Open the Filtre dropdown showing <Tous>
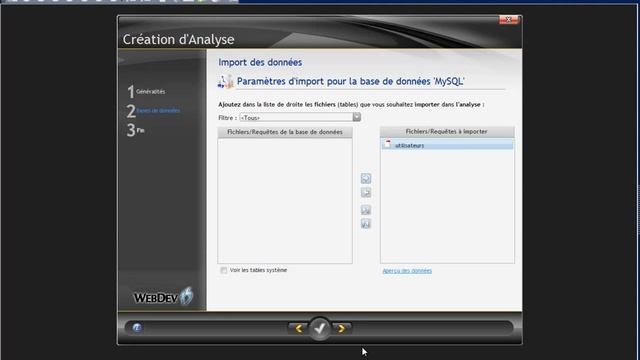 coord(300,118)
